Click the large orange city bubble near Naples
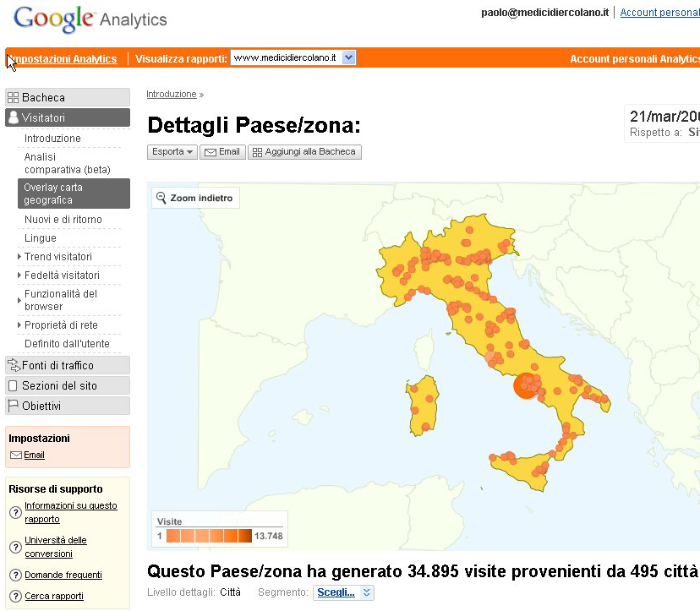The height and width of the screenshot is (611, 700). (x=526, y=386)
